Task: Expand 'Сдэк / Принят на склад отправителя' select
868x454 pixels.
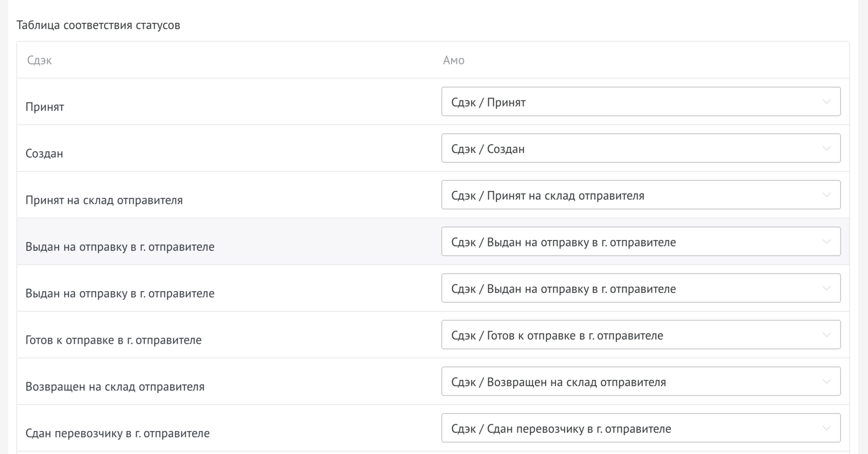Action: pyautogui.click(x=620, y=195)
